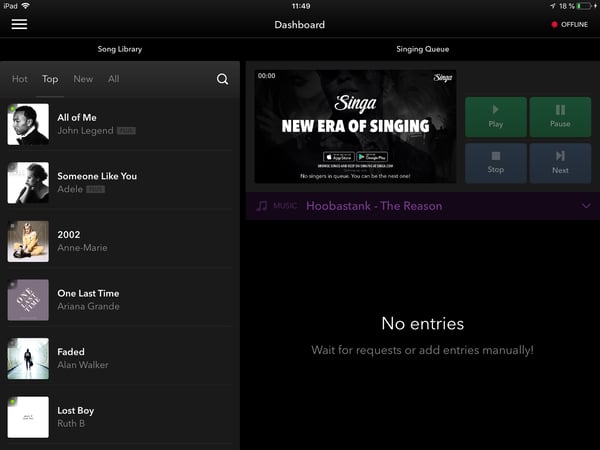This screenshot has width=600, height=450.
Task: Open the 2002 album thumbnail
Action: tap(28, 241)
